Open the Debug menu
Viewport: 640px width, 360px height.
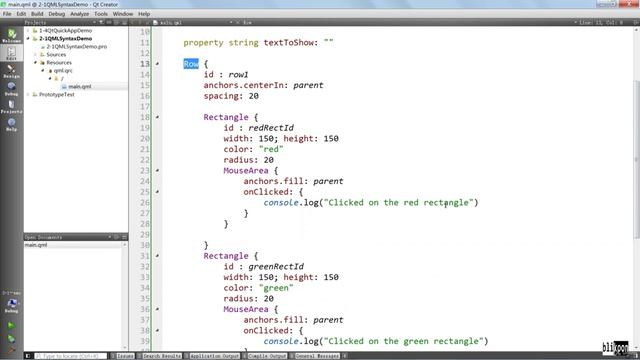pyautogui.click(x=56, y=13)
